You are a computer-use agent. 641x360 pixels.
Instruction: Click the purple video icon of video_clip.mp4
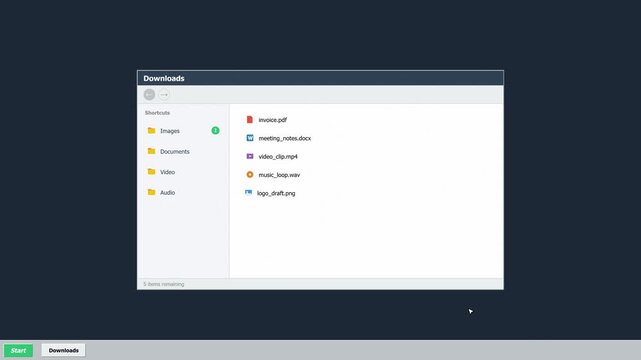pyautogui.click(x=250, y=156)
